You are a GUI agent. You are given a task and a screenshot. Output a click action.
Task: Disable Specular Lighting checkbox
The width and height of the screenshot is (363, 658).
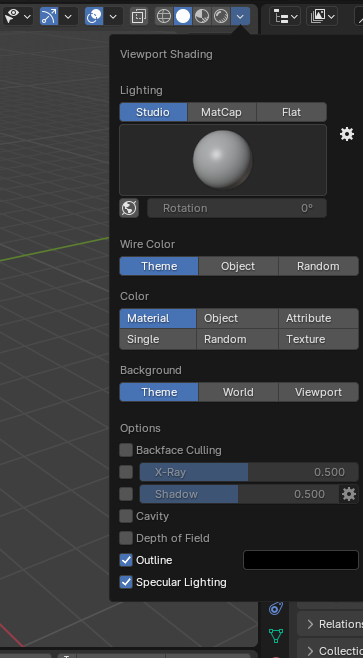tap(126, 582)
